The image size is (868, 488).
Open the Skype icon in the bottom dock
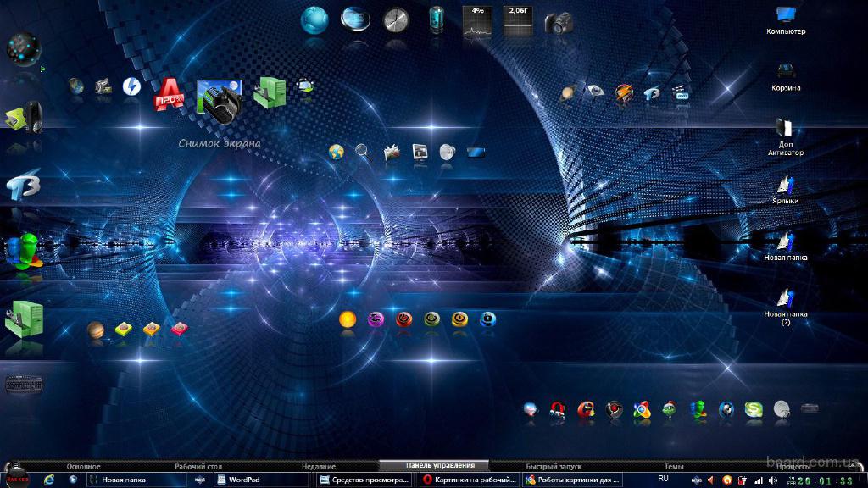coord(753,410)
